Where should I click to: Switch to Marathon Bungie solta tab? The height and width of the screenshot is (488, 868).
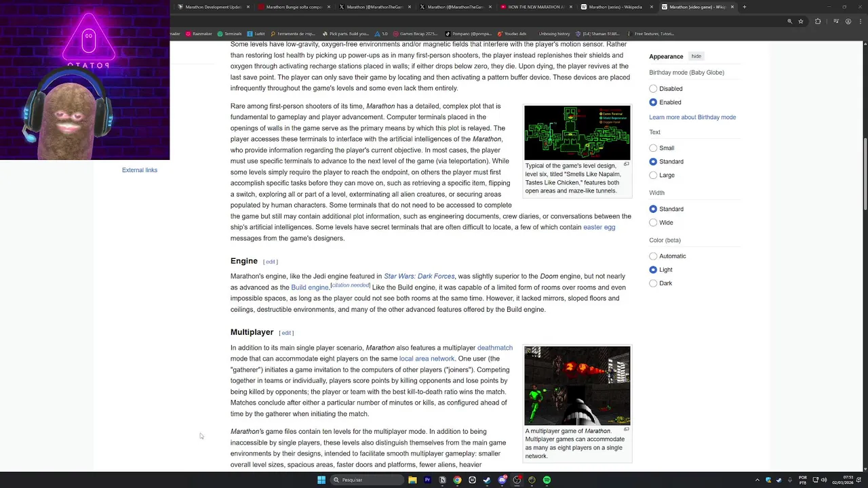click(294, 7)
